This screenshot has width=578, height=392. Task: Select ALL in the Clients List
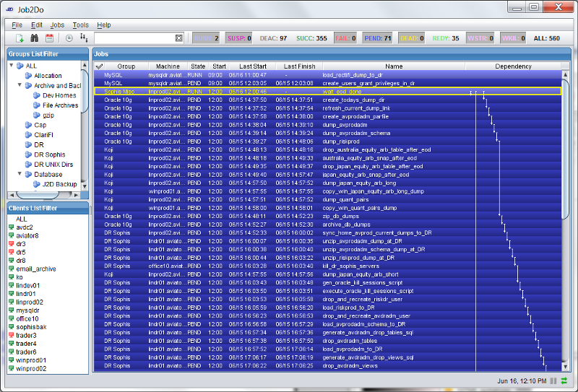coord(22,219)
